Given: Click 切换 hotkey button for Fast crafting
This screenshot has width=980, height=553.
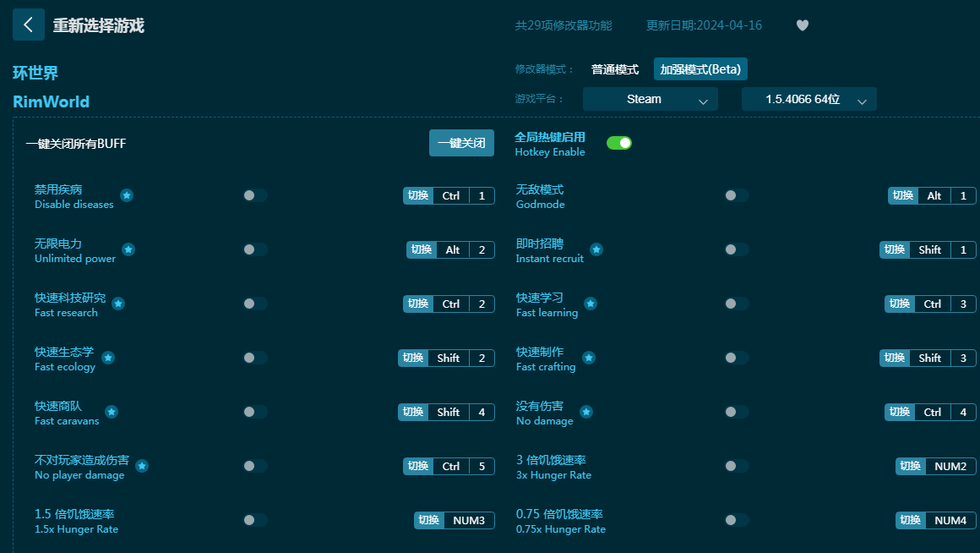Looking at the screenshot, I should [x=895, y=358].
